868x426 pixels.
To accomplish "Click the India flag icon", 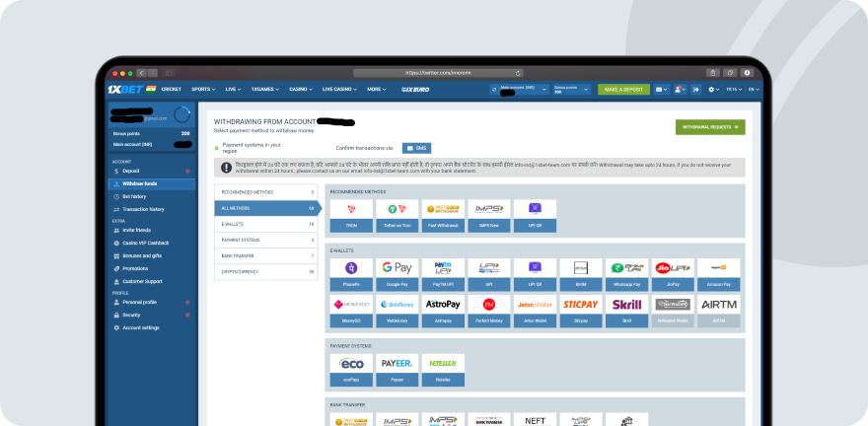I will point(151,89).
